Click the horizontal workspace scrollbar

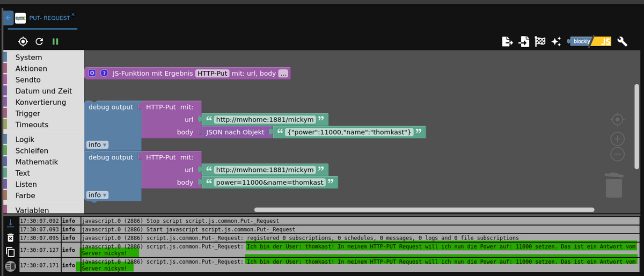point(424,209)
